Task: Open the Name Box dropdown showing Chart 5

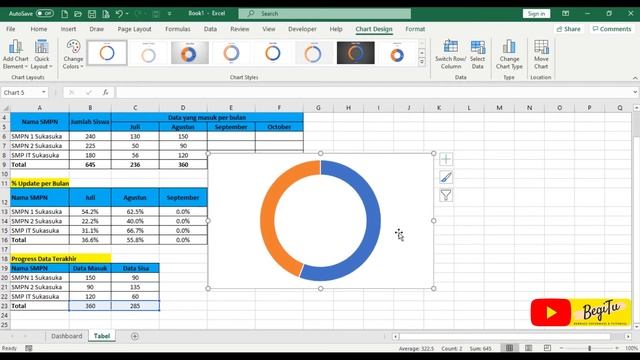Action: tap(43, 93)
